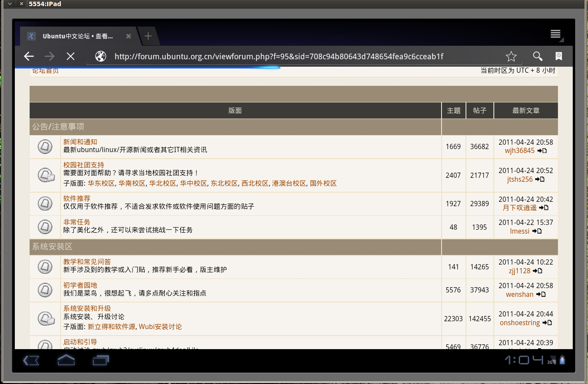The width and height of the screenshot is (588, 384).
Task: Click forum status icon for 初学者园地
Action: pos(45,290)
